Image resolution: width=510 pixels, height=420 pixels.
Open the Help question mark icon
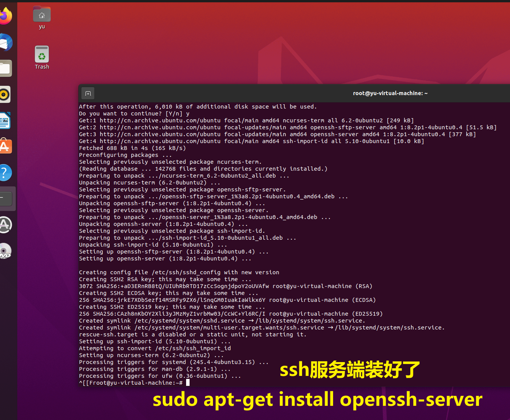point(5,173)
